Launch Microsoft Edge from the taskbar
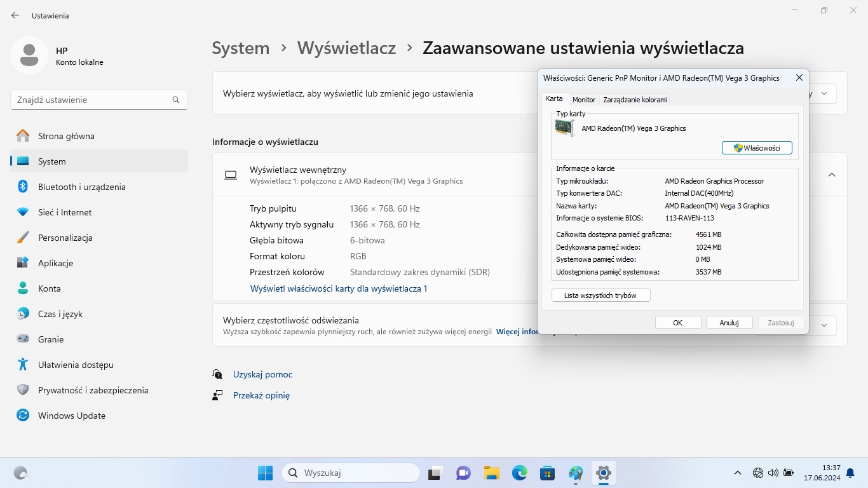The width and height of the screenshot is (868, 488). [x=520, y=473]
